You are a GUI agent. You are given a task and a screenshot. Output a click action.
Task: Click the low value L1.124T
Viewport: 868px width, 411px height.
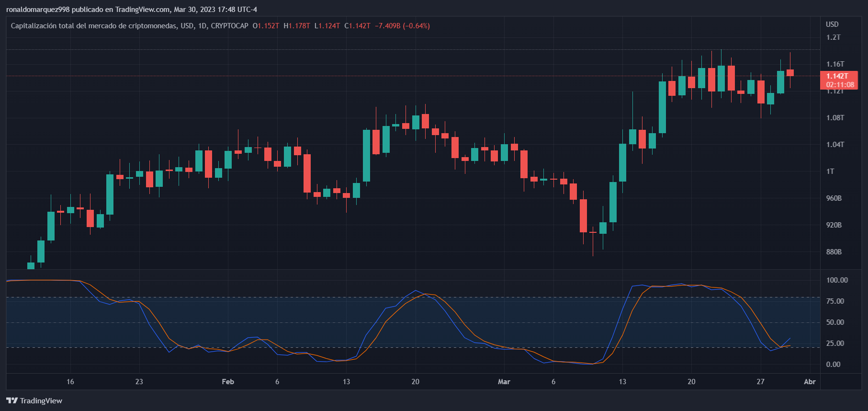point(327,26)
